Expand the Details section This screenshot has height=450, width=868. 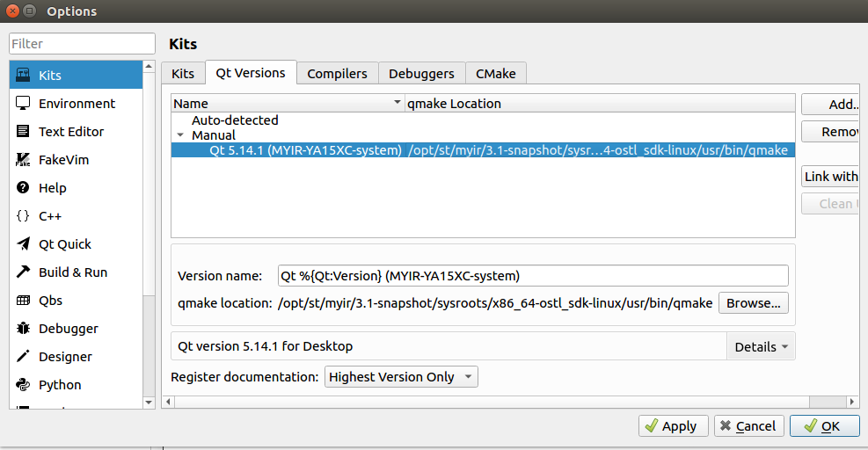click(x=761, y=346)
